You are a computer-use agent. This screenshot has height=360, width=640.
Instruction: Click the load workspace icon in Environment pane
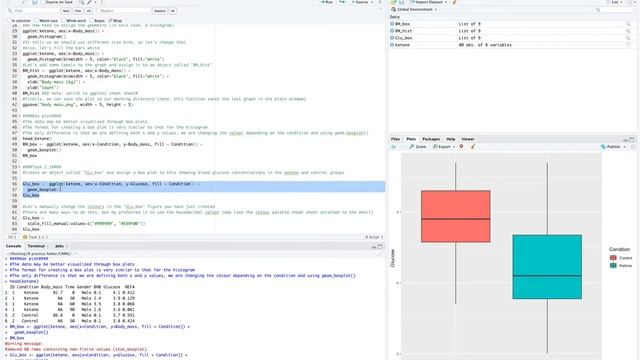(x=393, y=2)
